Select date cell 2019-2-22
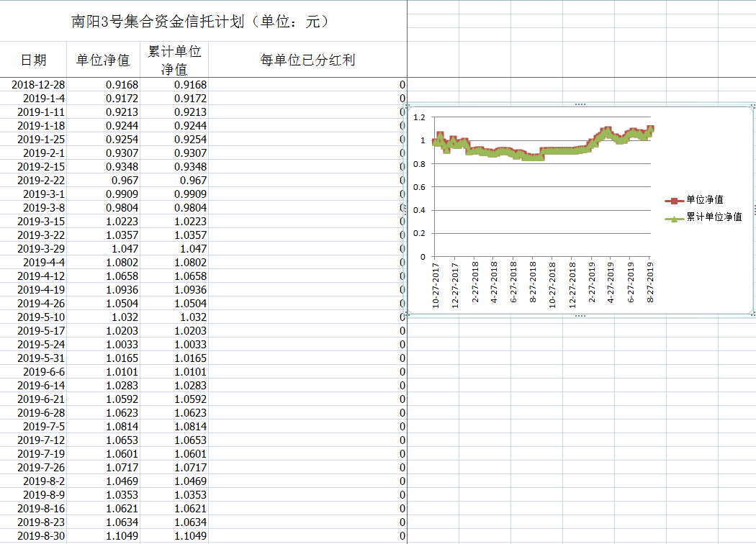 (33, 180)
